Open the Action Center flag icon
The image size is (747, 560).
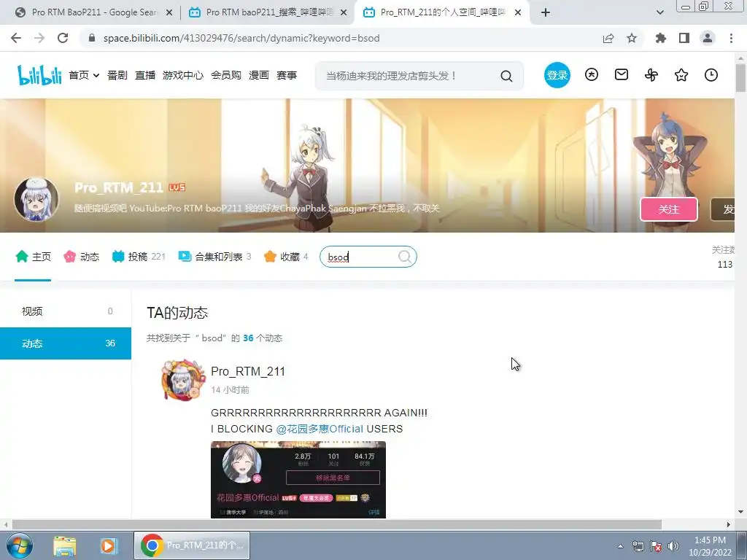656,546
